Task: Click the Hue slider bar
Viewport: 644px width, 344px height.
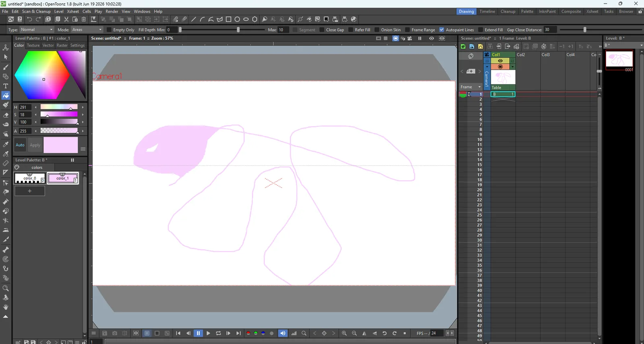Action: [59, 107]
